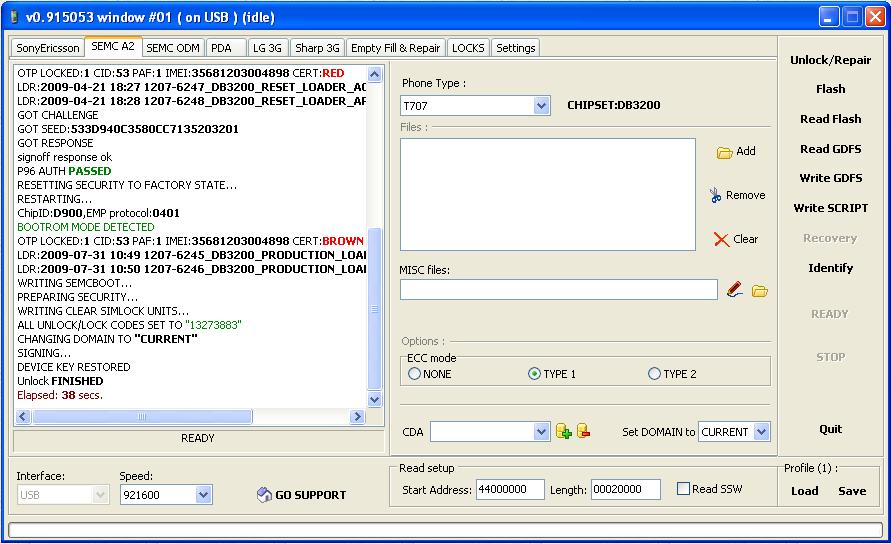Click the log scroll right arrow

coord(357,417)
